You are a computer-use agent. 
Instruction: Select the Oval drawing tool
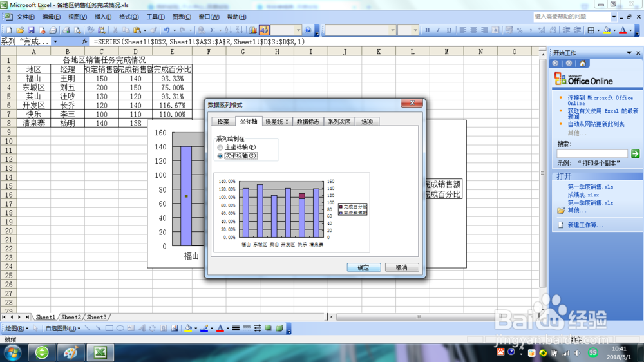tap(120, 329)
